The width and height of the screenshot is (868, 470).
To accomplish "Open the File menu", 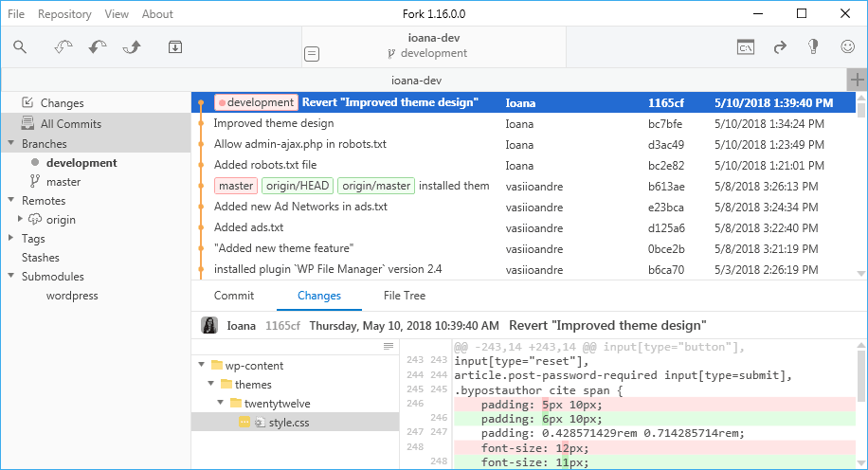I will point(16,14).
